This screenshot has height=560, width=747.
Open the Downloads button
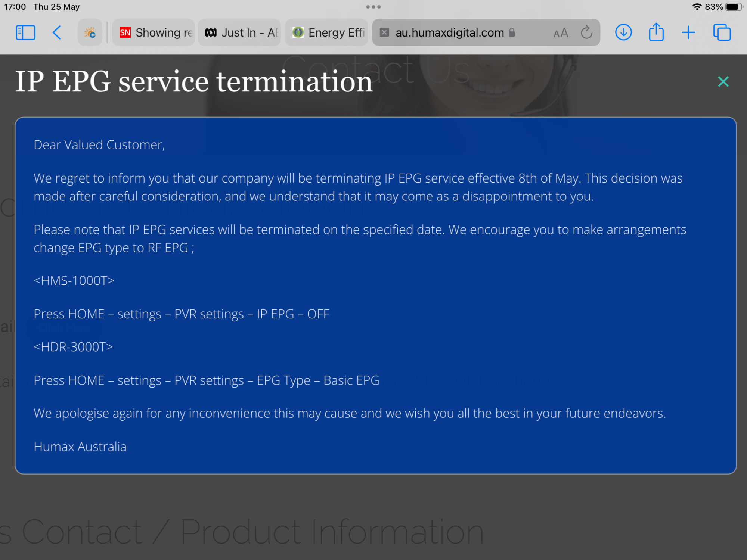[623, 32]
